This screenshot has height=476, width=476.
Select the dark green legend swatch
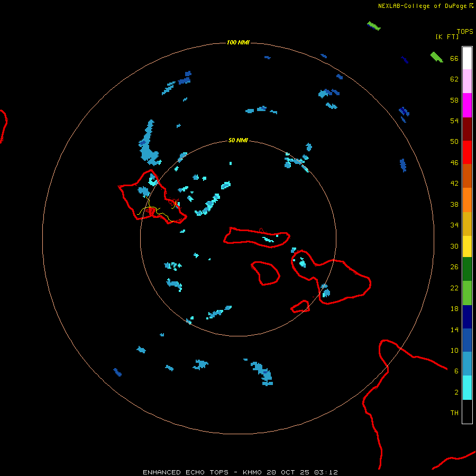coord(467,269)
